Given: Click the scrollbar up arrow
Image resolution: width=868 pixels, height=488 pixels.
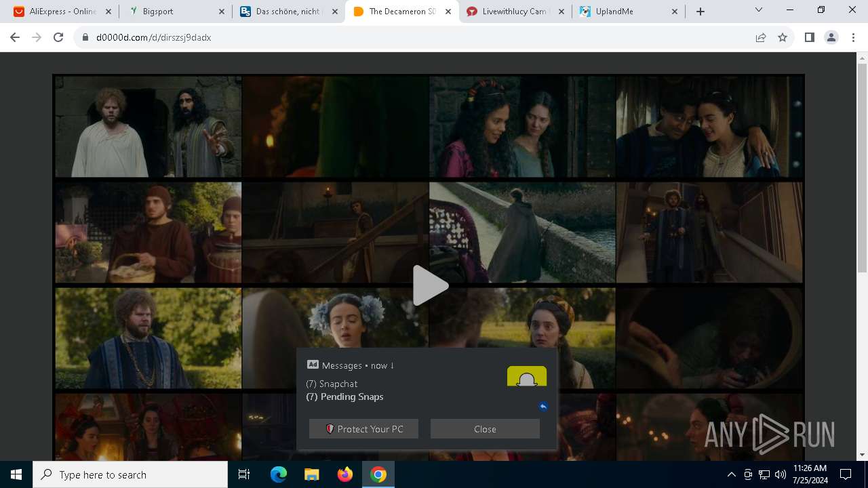Looking at the screenshot, I should click(862, 58).
